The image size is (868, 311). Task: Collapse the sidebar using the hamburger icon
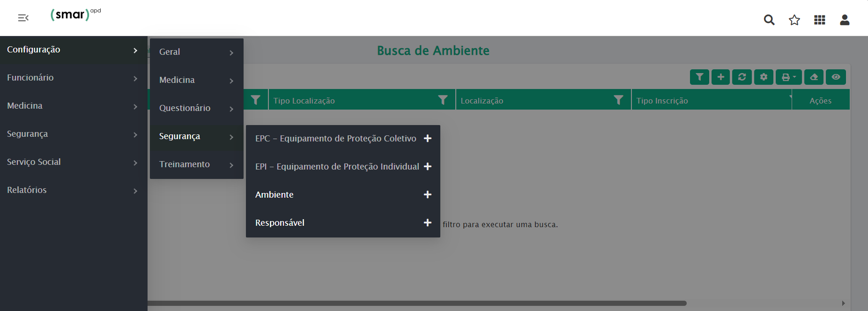(x=23, y=18)
